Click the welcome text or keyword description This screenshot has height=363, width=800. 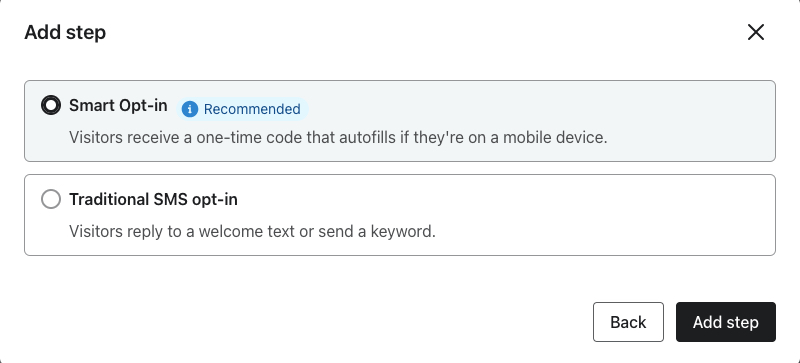(x=253, y=232)
